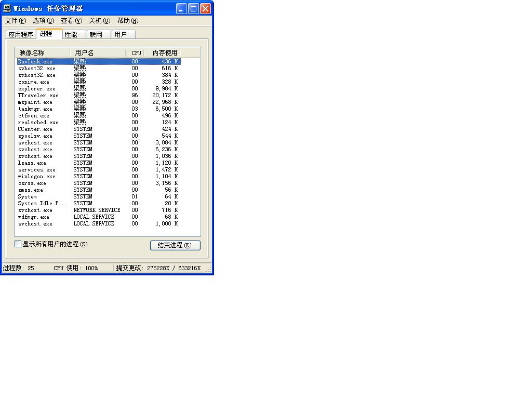Viewport: 532px width, 399px height.
Task: Sort by 内存使用 column header
Action: point(163,53)
